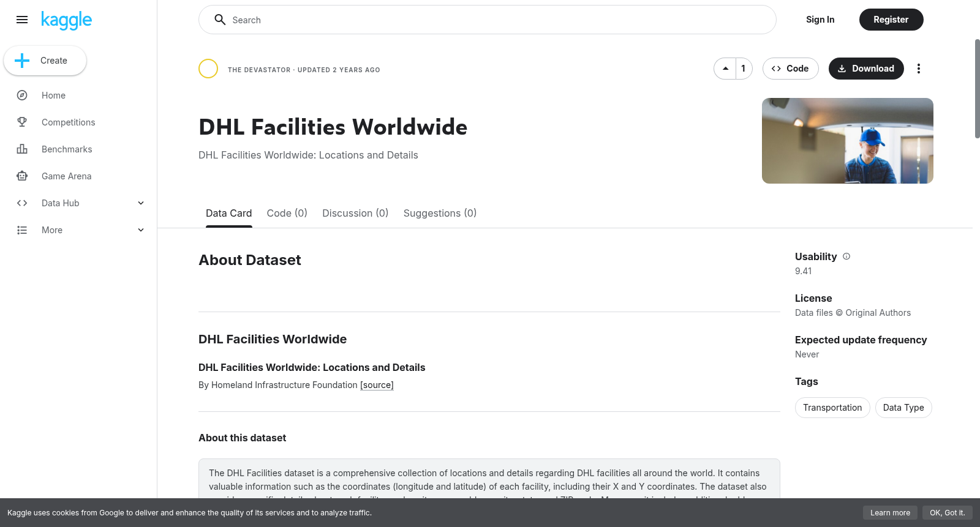This screenshot has height=527, width=980.
Task: Open the hamburger navigation menu
Action: point(22,20)
